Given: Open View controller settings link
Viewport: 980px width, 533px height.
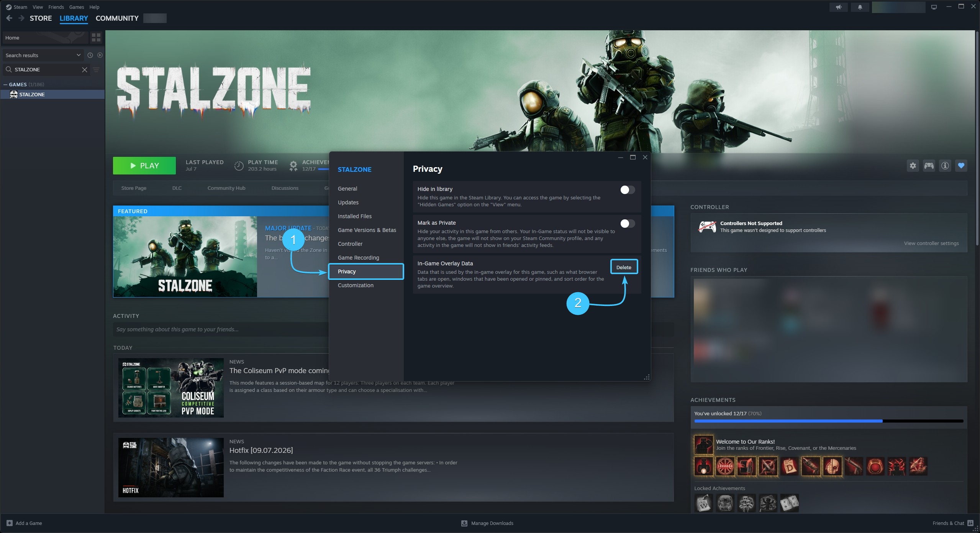Looking at the screenshot, I should (x=931, y=243).
